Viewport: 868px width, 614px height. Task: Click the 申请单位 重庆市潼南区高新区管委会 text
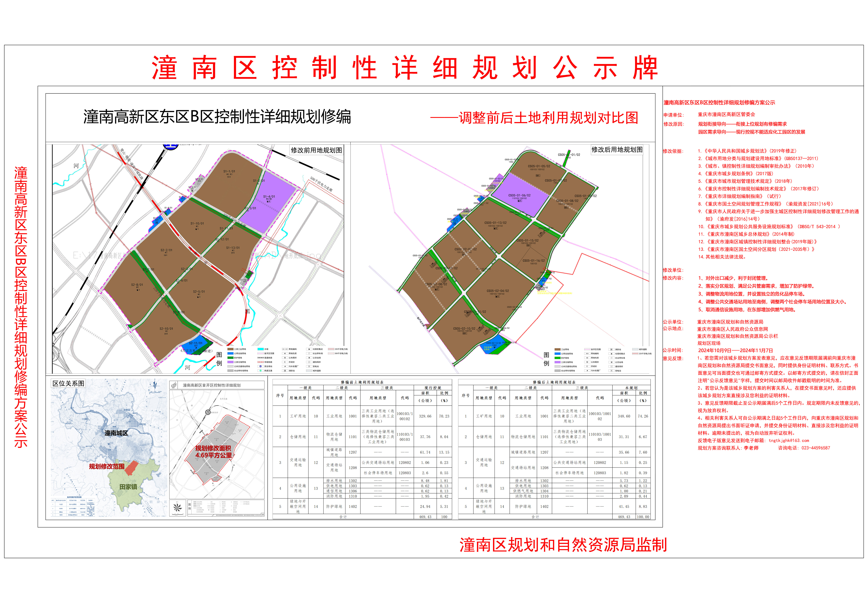pos(709,115)
